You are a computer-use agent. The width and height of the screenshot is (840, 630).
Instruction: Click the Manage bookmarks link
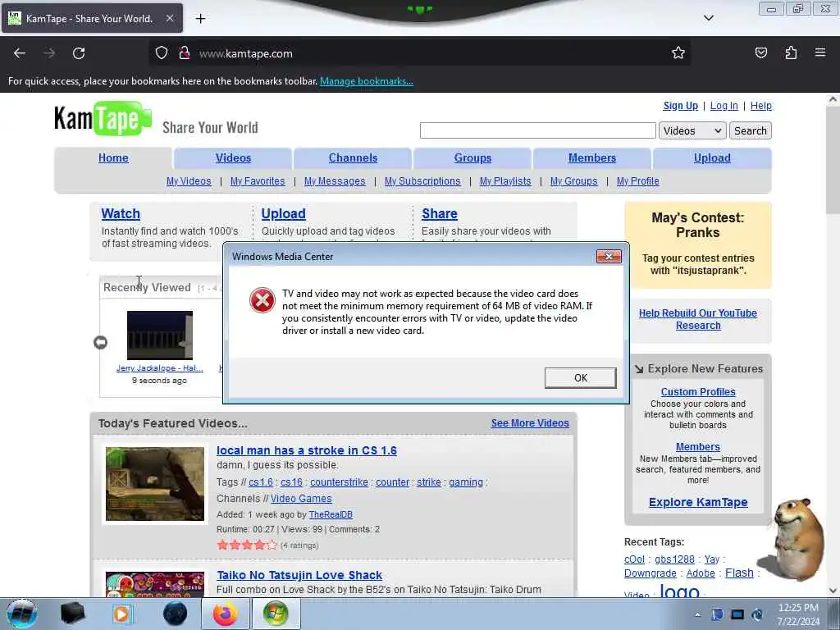(x=367, y=81)
